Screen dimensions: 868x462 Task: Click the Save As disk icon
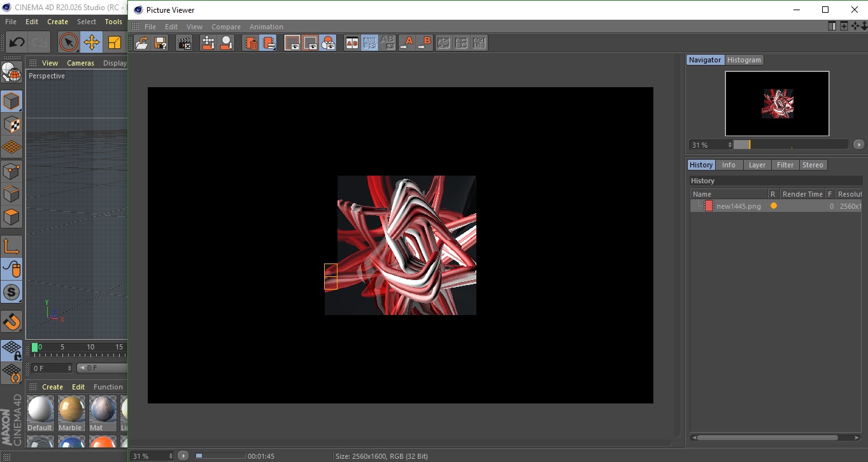[x=160, y=43]
